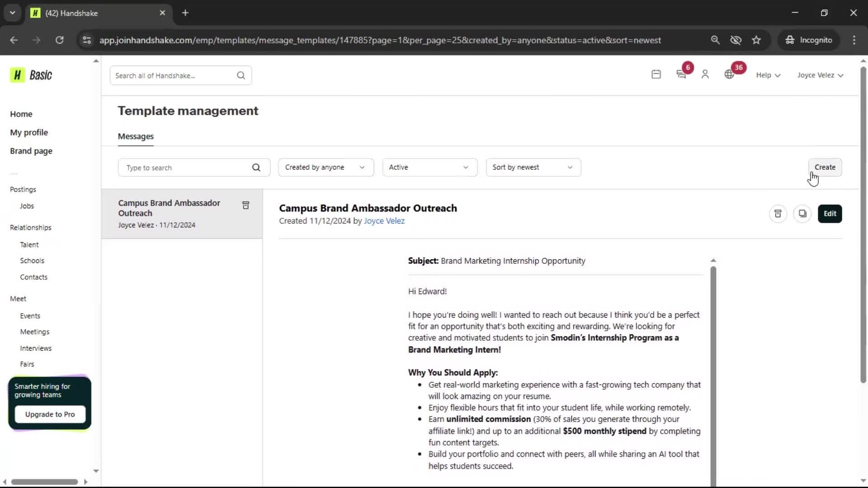Click the template search magnifier icon
This screenshot has height=488, width=868.
pyautogui.click(x=256, y=168)
